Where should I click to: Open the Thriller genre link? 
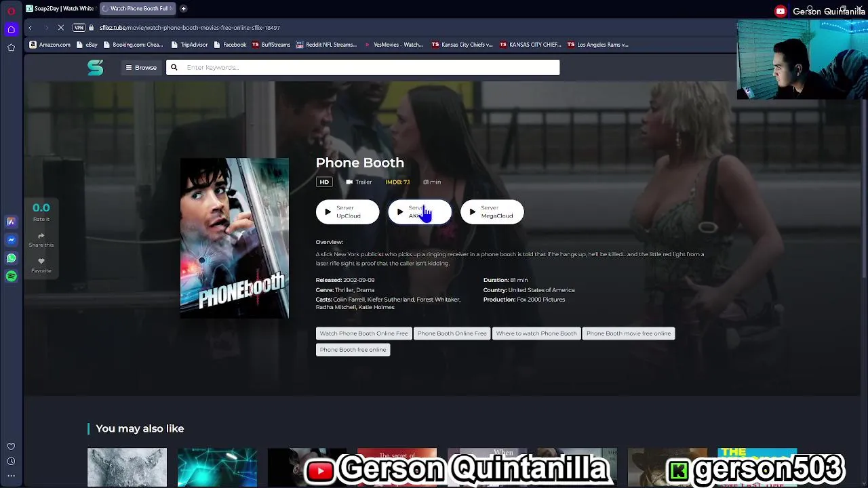tap(343, 290)
